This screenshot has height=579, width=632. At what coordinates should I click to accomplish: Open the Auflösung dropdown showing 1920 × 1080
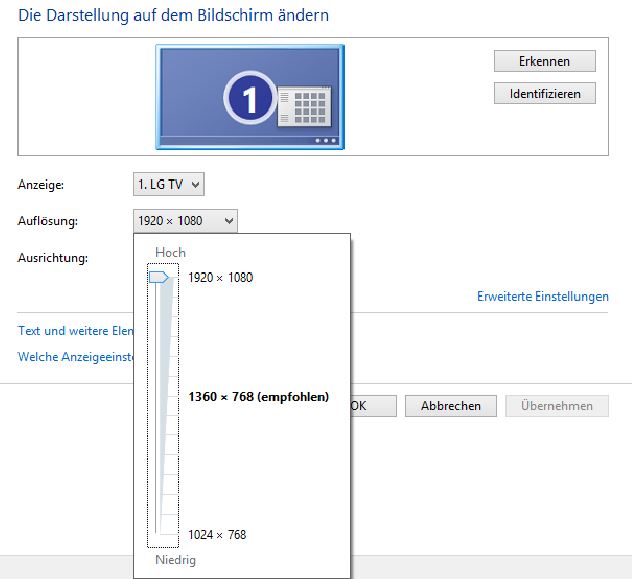[x=185, y=221]
